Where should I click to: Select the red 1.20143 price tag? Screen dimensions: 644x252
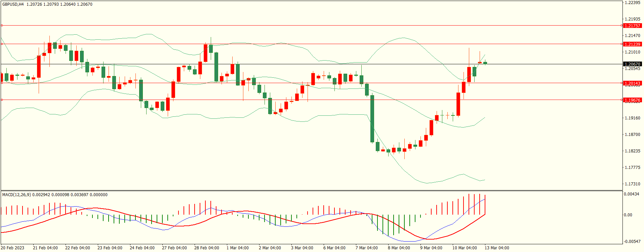(x=632, y=83)
